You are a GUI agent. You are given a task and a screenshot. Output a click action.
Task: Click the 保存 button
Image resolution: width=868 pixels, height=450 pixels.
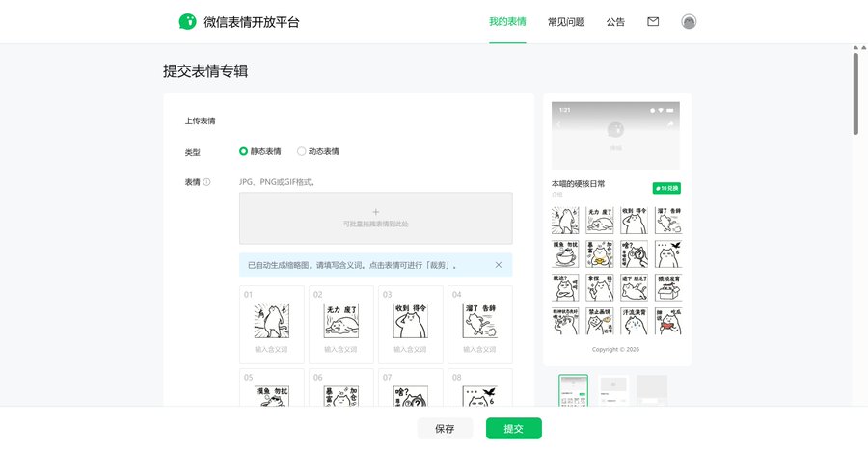point(445,429)
